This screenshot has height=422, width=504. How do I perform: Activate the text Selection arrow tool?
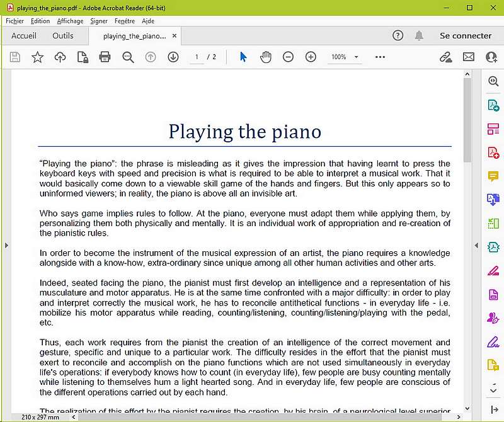[243, 57]
